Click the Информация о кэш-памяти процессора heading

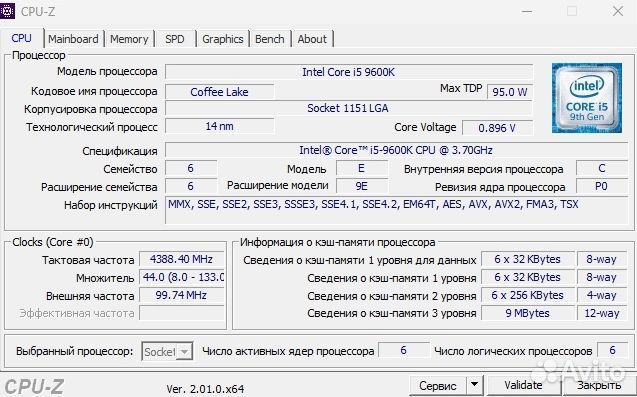338,242
